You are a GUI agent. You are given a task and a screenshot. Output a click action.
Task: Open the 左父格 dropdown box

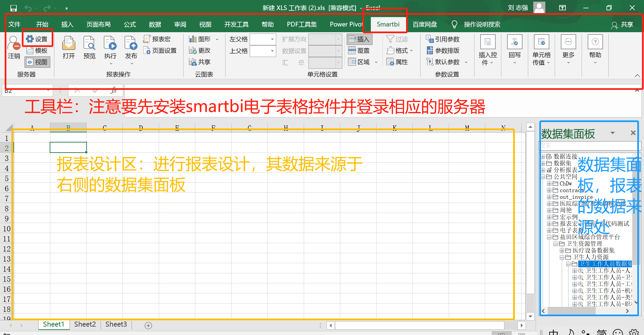263,39
